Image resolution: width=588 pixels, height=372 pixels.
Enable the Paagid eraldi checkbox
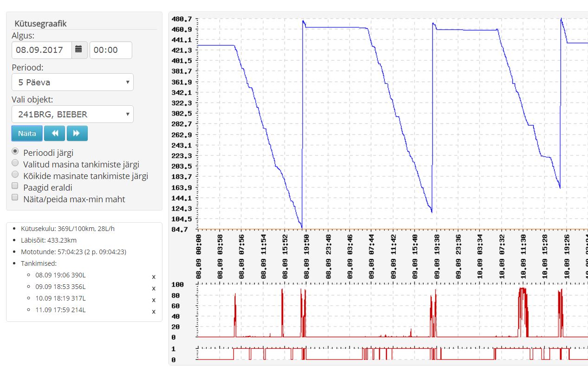[x=15, y=186]
